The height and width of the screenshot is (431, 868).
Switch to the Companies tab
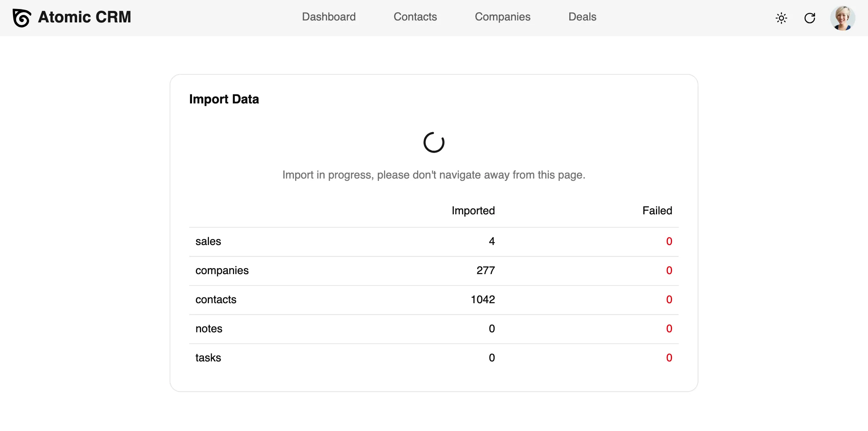click(x=502, y=17)
